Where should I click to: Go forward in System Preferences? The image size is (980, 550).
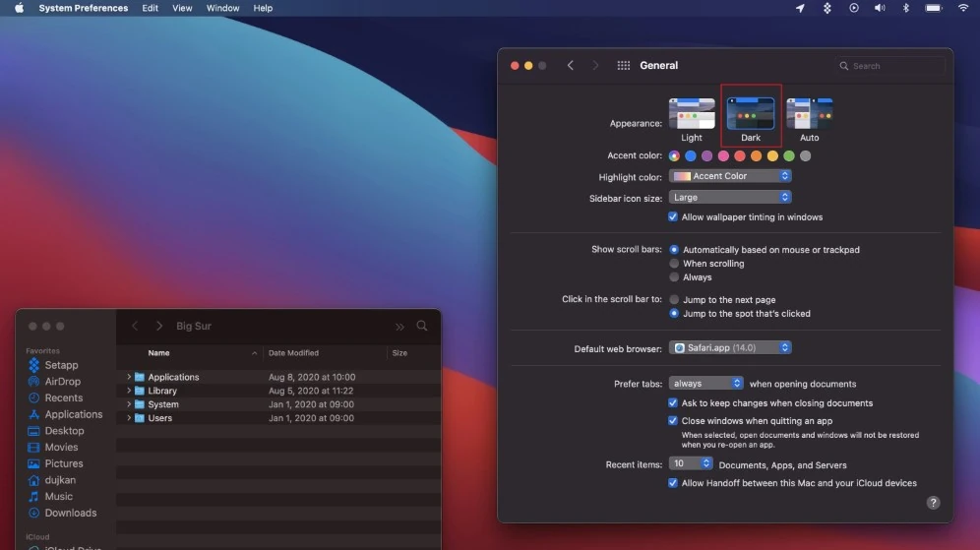tap(595, 65)
